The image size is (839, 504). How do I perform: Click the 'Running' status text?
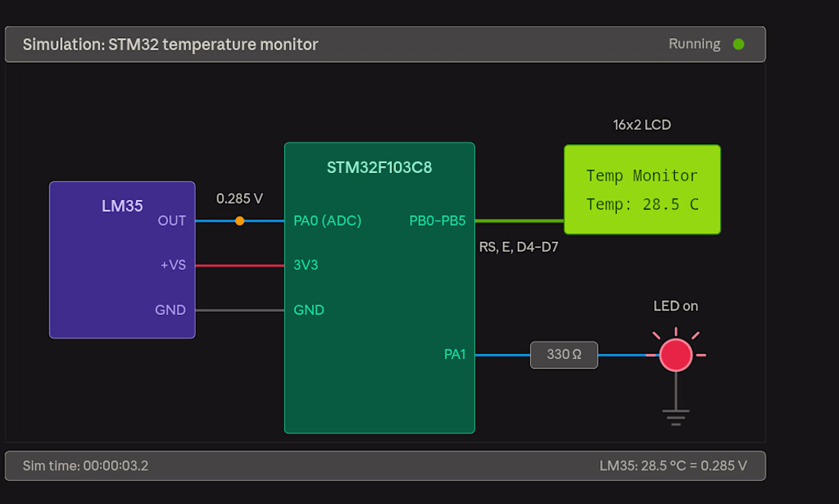tap(695, 44)
